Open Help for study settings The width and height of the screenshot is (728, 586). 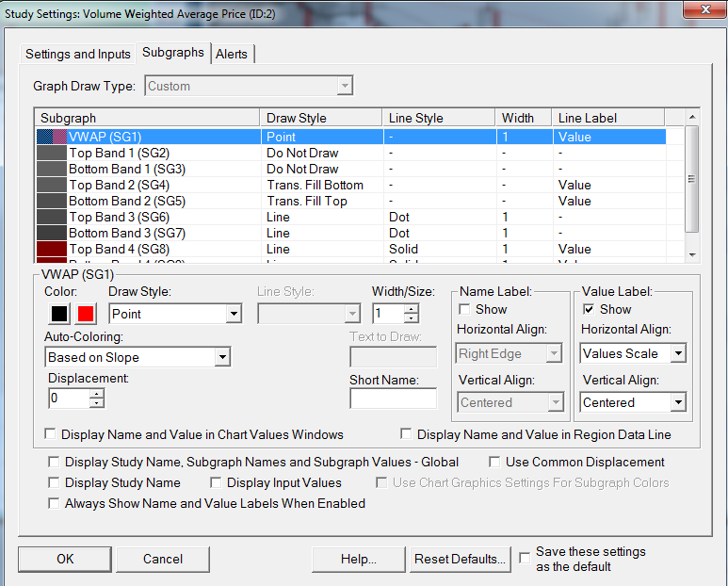pyautogui.click(x=359, y=559)
